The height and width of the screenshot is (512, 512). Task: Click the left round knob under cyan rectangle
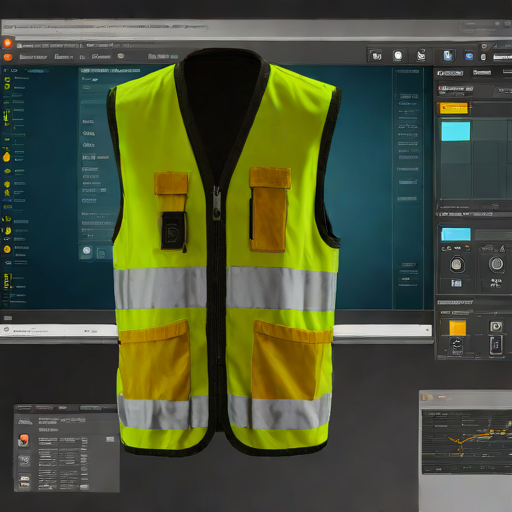tap(457, 264)
